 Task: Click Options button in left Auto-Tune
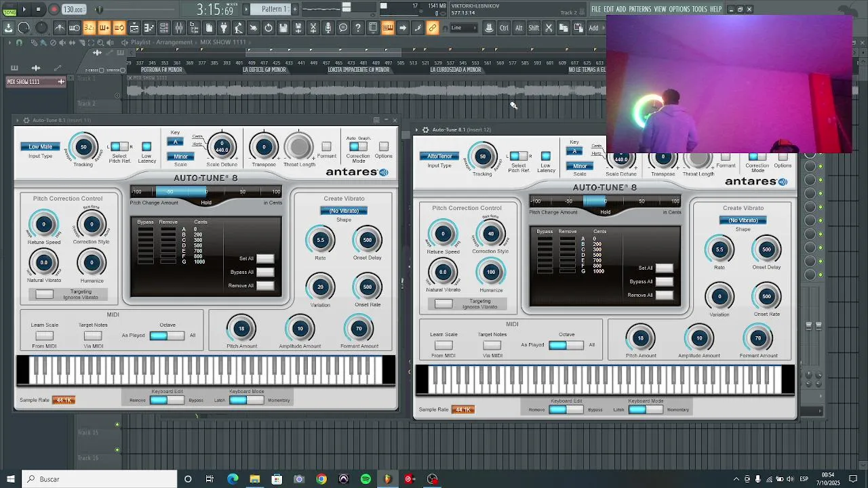384,146
